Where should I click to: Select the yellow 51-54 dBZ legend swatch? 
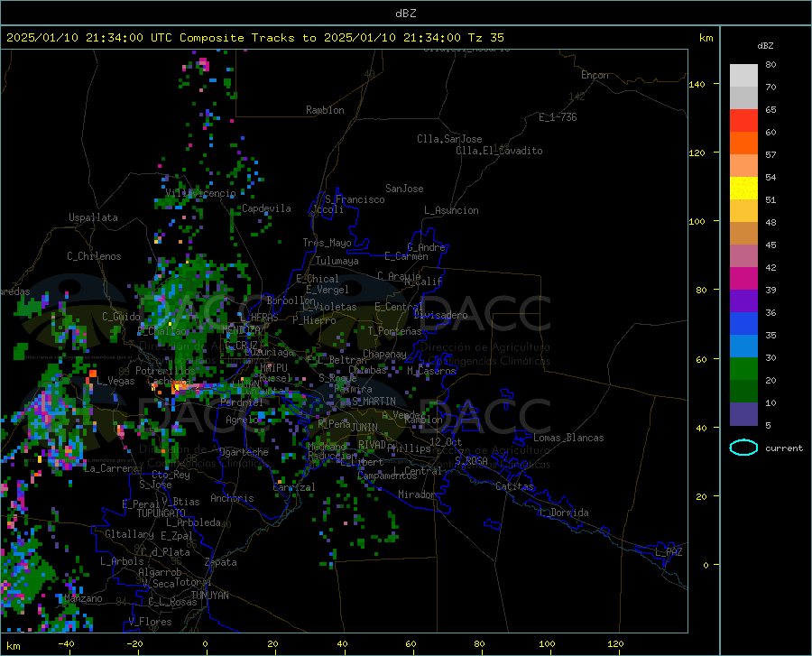(x=743, y=189)
